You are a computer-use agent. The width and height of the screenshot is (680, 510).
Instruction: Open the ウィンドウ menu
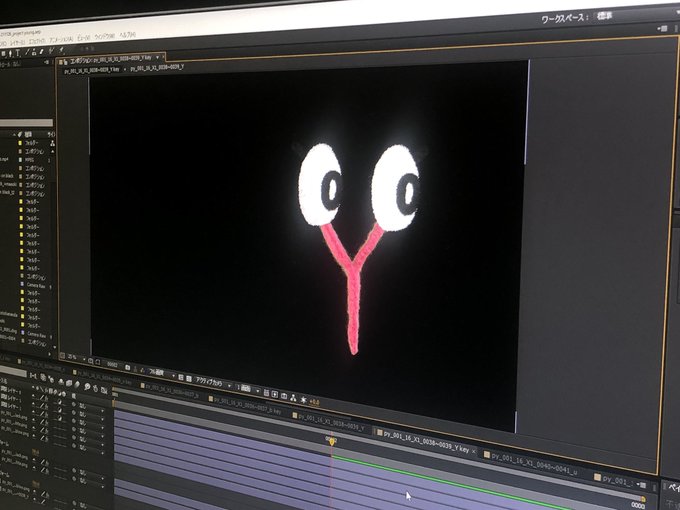tap(105, 36)
